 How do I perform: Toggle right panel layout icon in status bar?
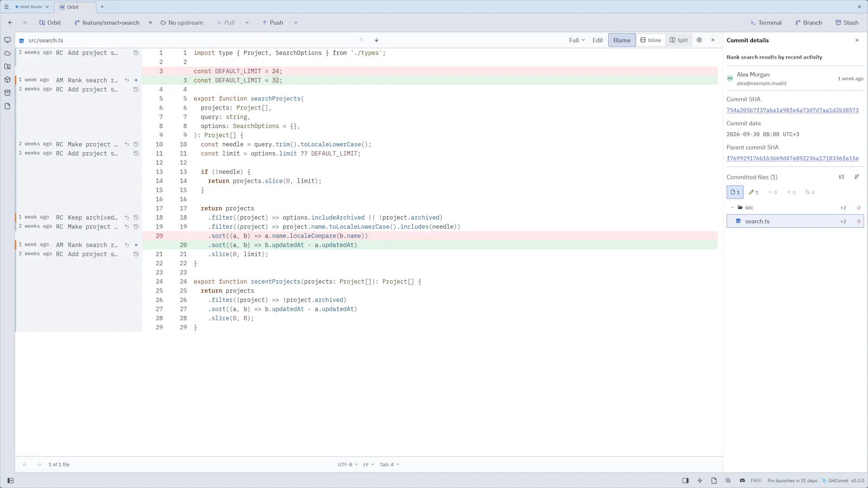coord(686,480)
